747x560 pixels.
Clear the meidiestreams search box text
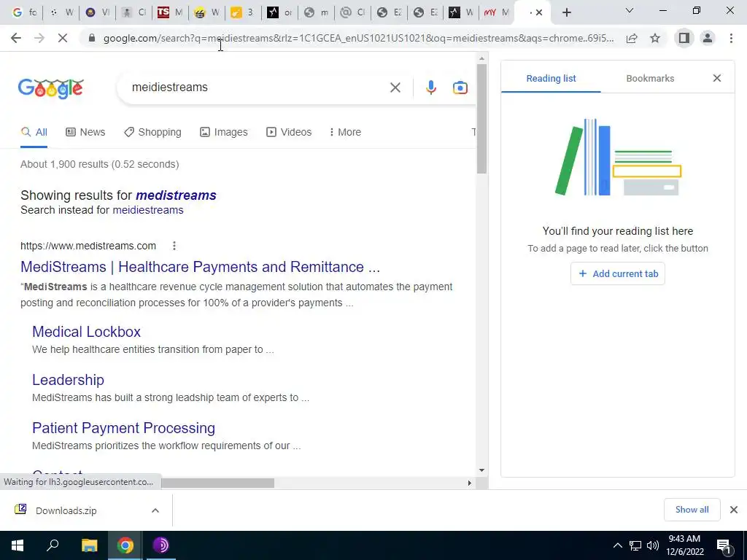(x=395, y=87)
